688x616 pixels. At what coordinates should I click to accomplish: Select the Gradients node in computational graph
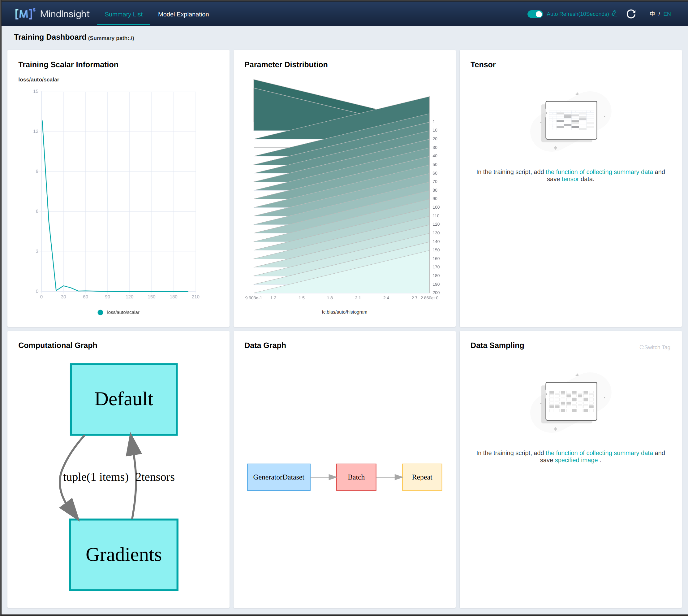click(124, 555)
